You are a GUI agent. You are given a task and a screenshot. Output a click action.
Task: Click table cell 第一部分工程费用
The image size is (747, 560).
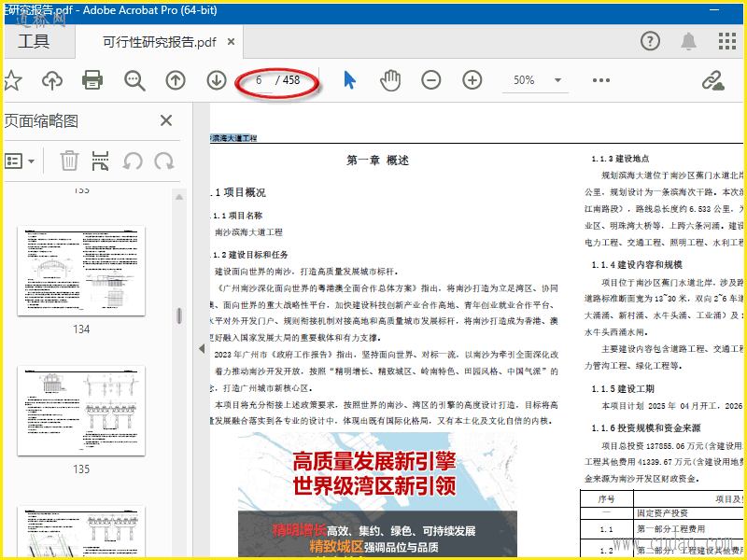(x=670, y=529)
